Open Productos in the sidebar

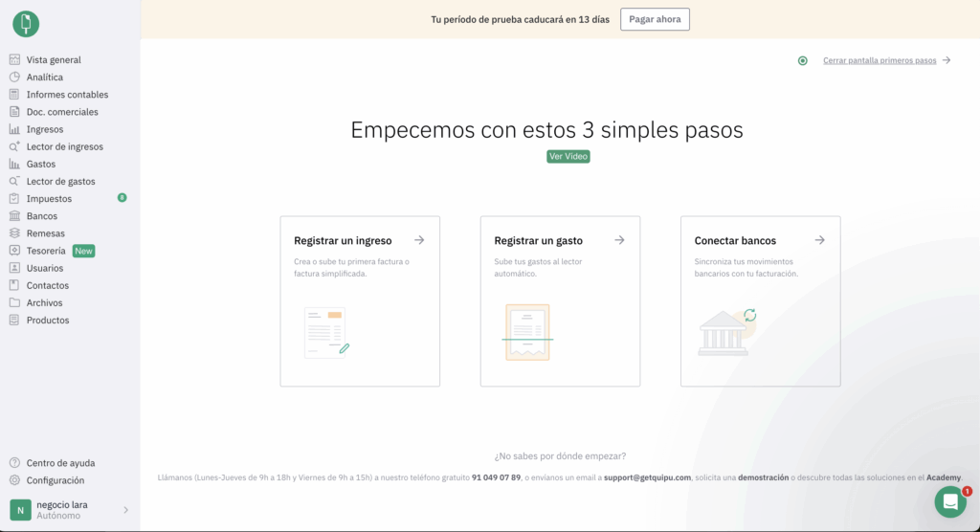click(x=48, y=321)
